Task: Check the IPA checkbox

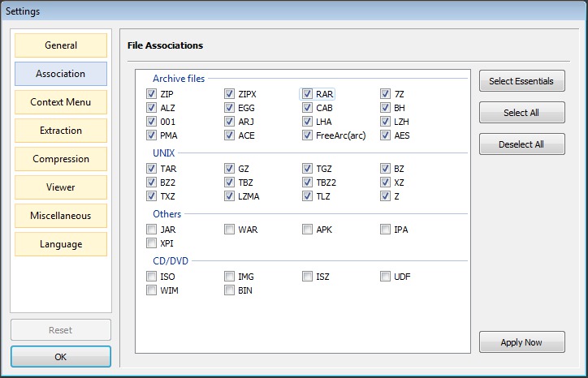Action: pyautogui.click(x=385, y=230)
